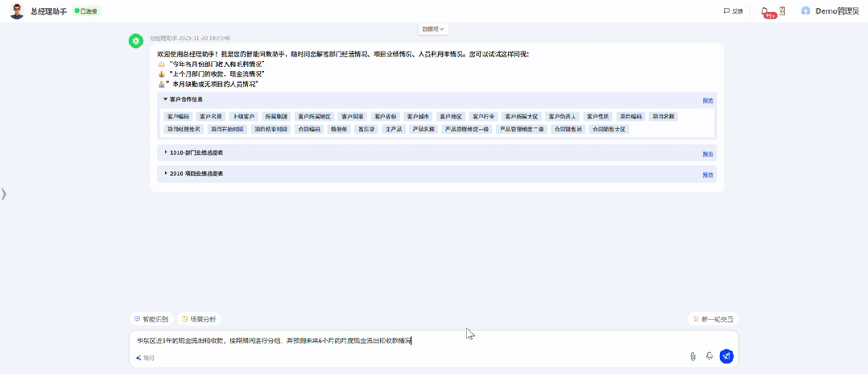
Task: Click the send message button
Action: point(726,355)
